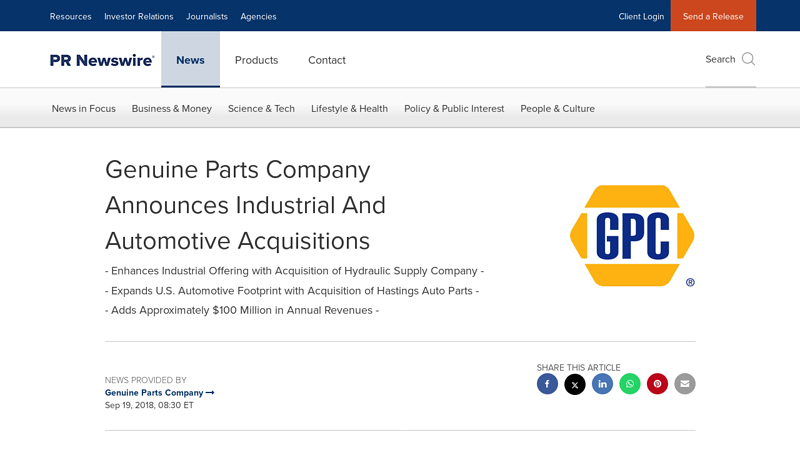Open the Contact menu
Screen dimensions: 800x450
pos(327,60)
